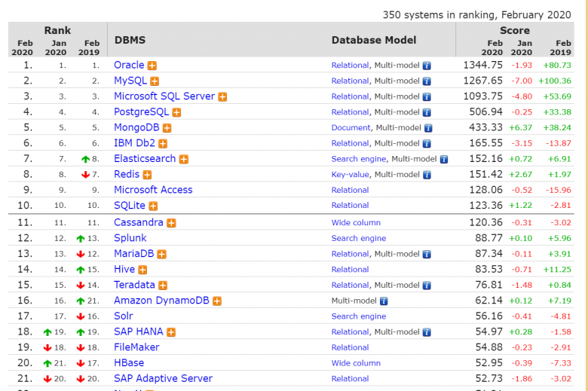Open the Teradata link

[x=135, y=285]
